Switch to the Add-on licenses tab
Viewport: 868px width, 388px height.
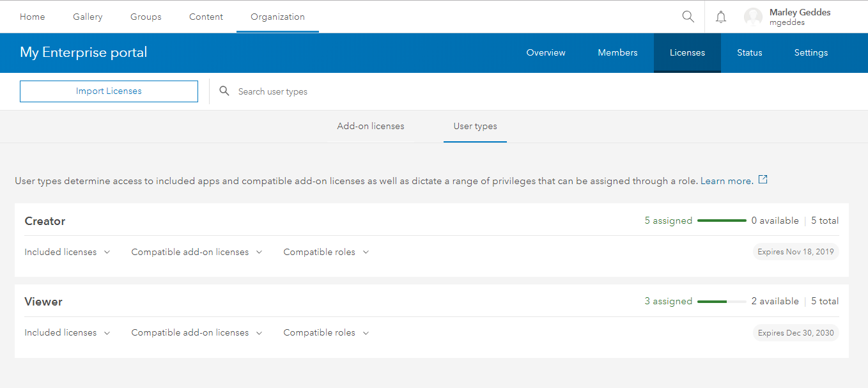(371, 126)
